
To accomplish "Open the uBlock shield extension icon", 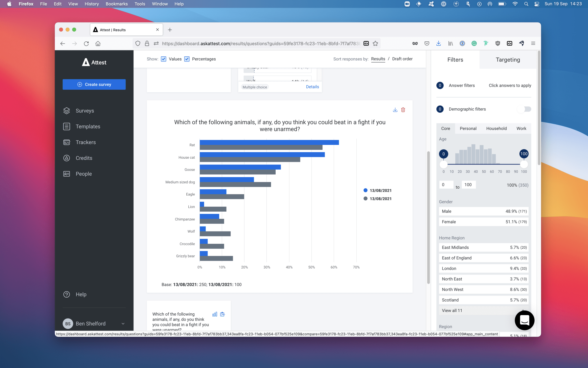I will pyautogui.click(x=498, y=43).
